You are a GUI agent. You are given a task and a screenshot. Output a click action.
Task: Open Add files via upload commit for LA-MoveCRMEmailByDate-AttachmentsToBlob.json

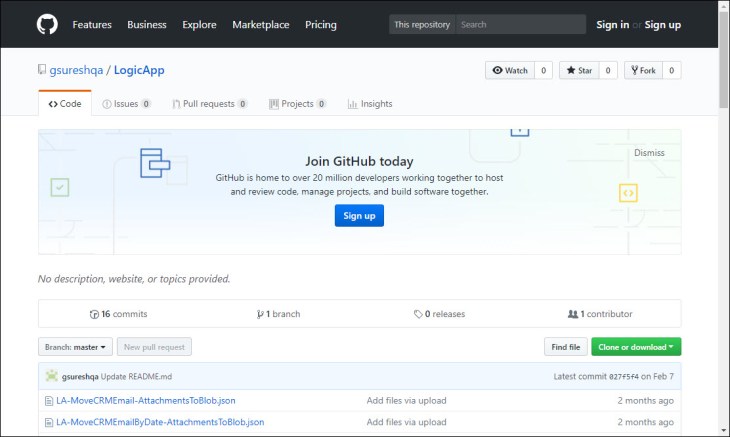pos(406,422)
